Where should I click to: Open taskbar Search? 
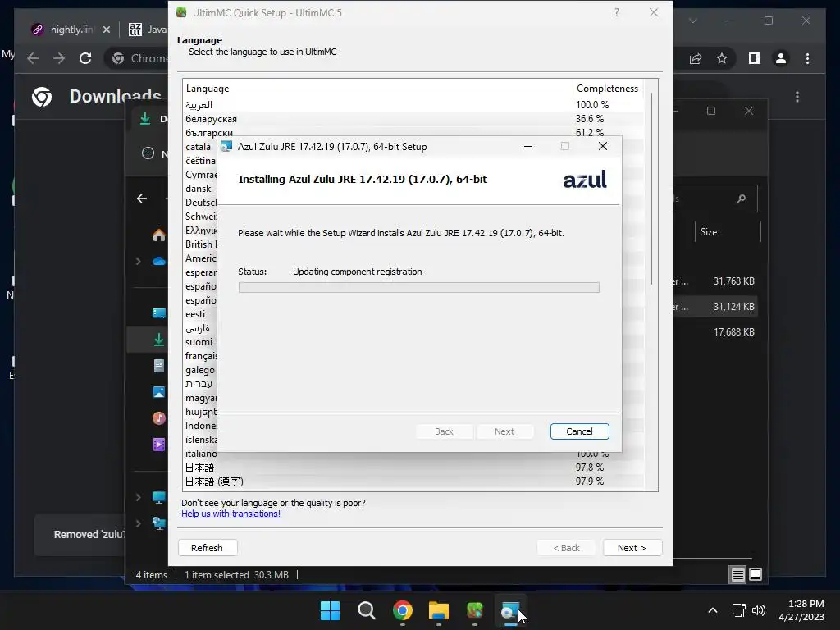[367, 610]
